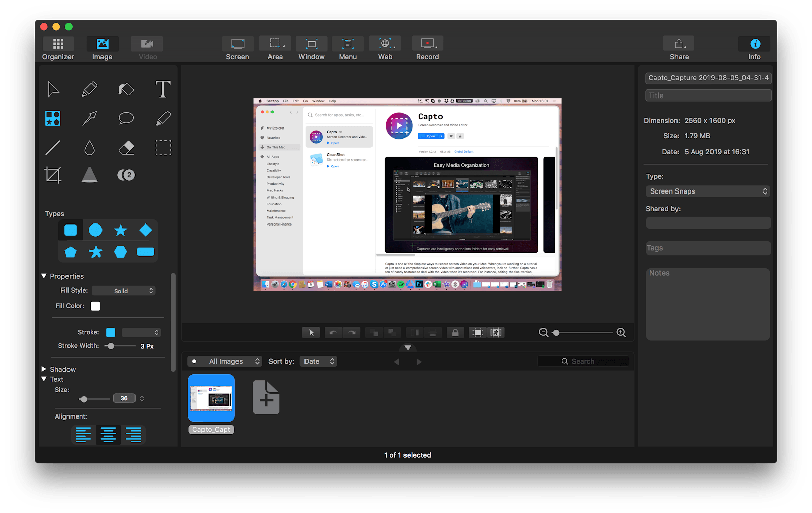Collapse the Properties section

[x=44, y=276]
